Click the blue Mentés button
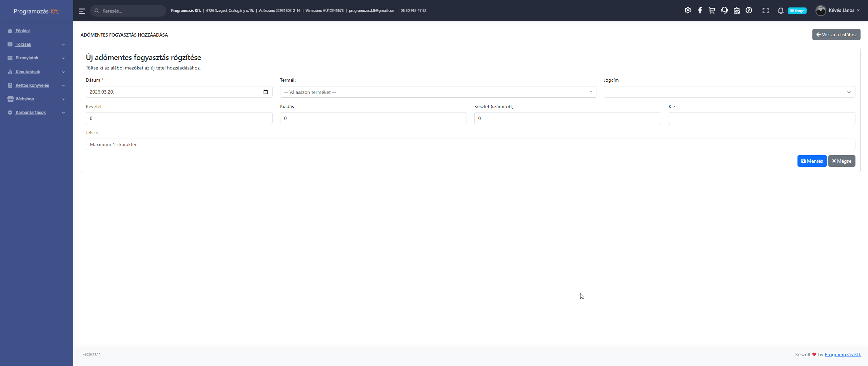Image resolution: width=868 pixels, height=366 pixels. pos(812,161)
